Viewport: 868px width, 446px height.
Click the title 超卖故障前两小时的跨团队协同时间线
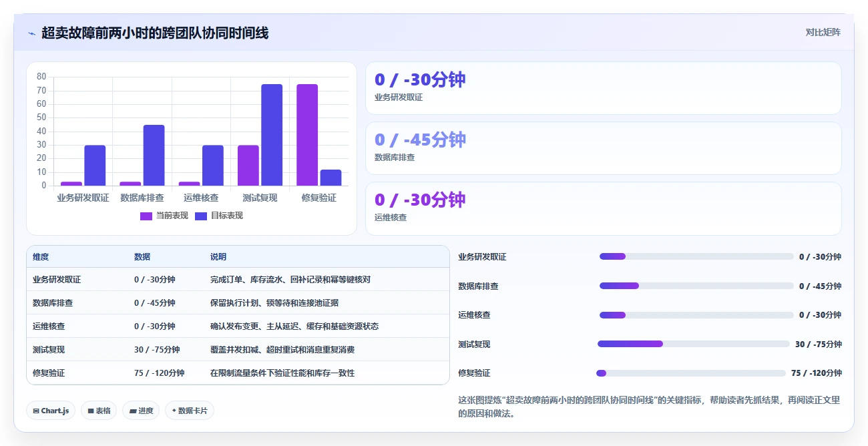click(155, 33)
